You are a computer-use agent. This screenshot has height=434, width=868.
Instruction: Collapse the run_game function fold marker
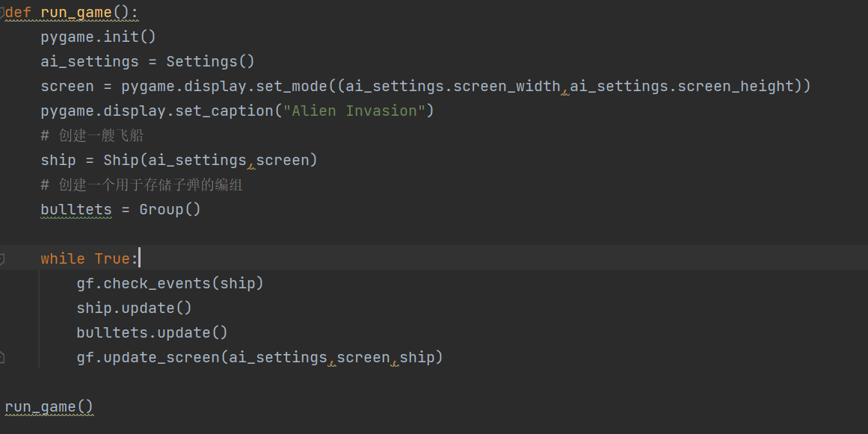[x=1, y=13]
